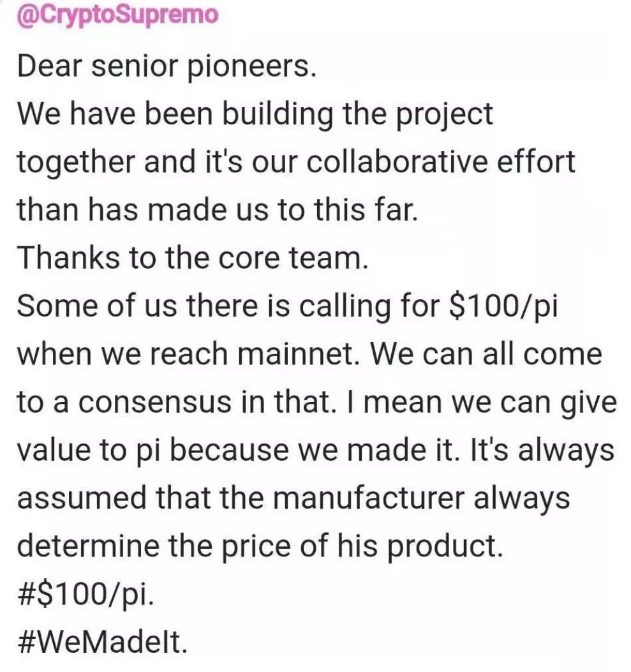Open the #$100/pi hashtag
This screenshot has width=631, height=672.
point(85,594)
